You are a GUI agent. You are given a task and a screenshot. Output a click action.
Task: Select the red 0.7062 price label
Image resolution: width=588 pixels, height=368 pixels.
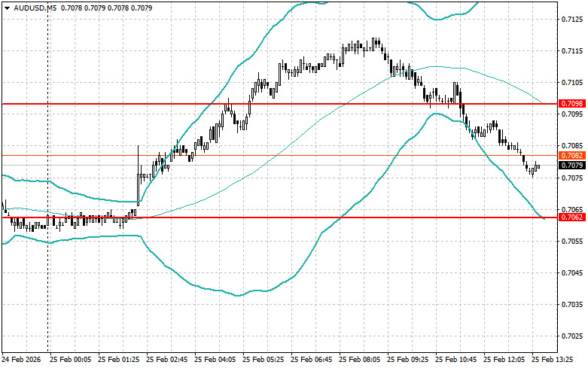coord(572,217)
